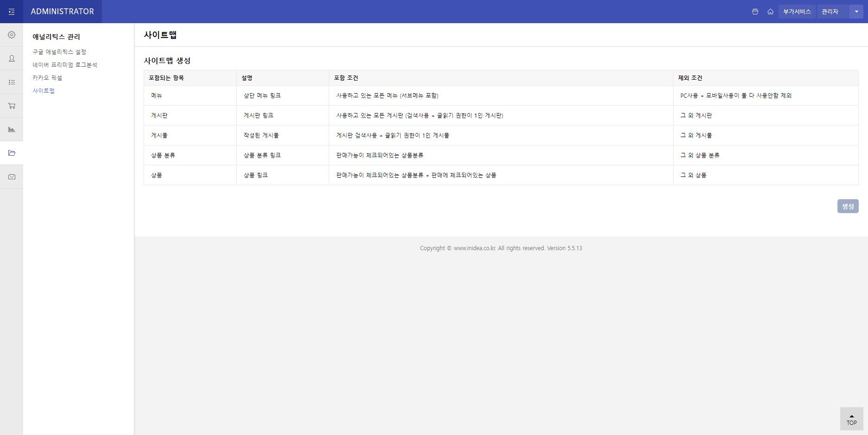The image size is (868, 435).
Task: Open 카카오 픽셀 menu item
Action: pyautogui.click(x=47, y=78)
